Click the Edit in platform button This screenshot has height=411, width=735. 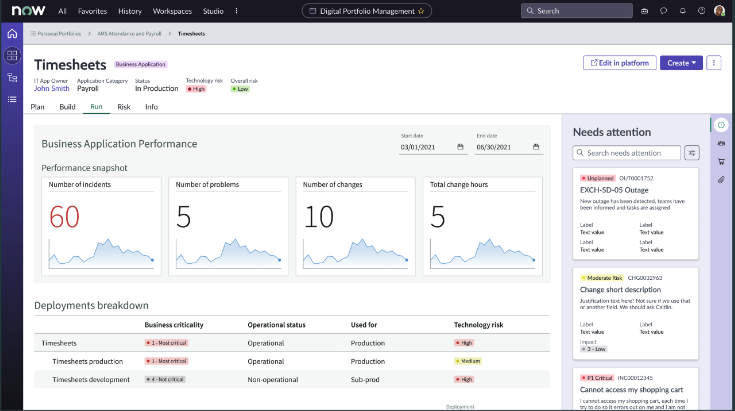[619, 62]
